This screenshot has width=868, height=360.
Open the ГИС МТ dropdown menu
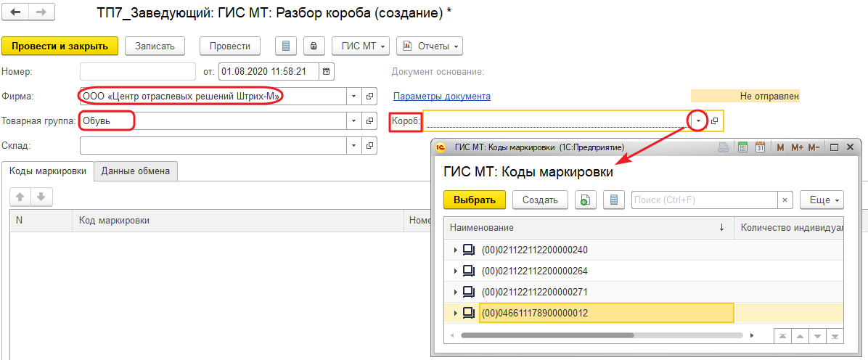(x=361, y=46)
